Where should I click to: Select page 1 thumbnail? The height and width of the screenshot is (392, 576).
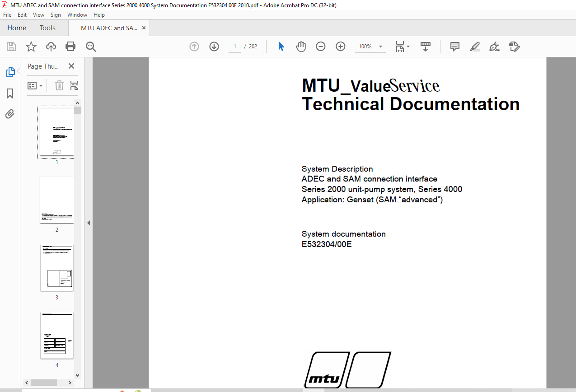[x=56, y=132]
